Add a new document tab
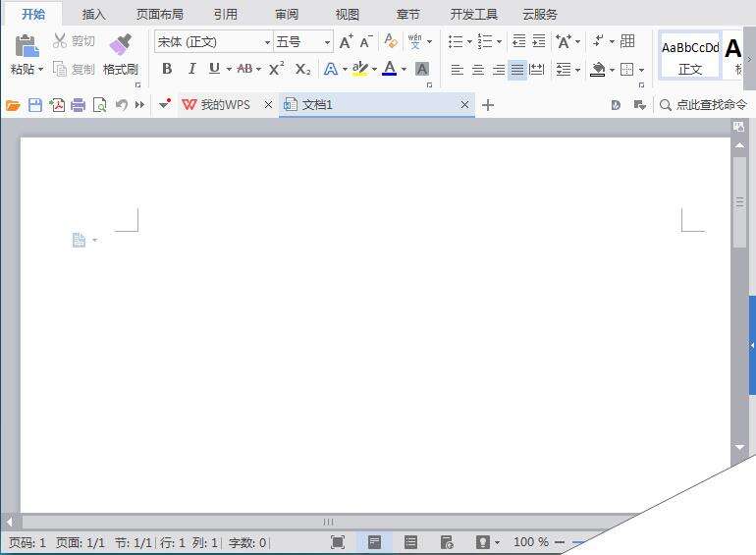Viewport: 756px width, 555px height. [488, 105]
